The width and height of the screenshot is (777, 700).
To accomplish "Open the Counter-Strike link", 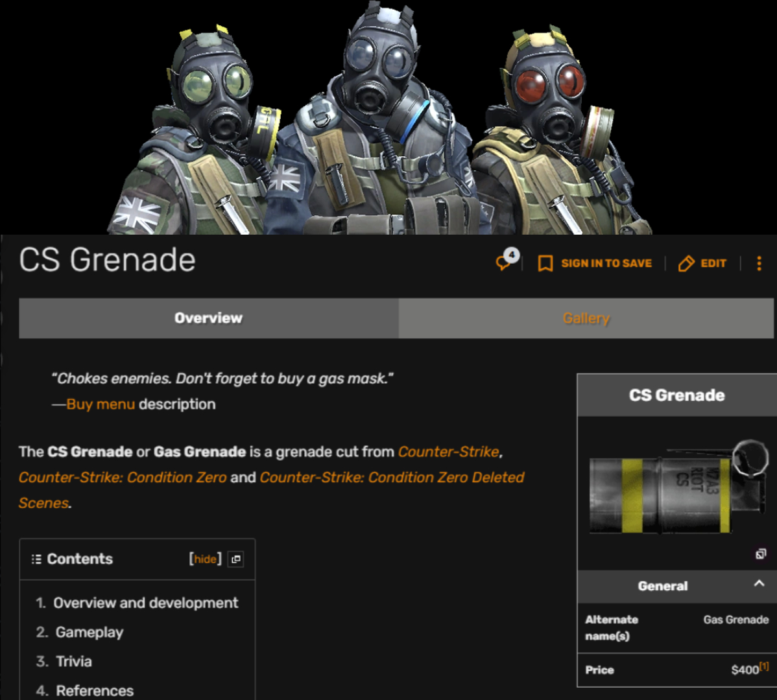I will pos(448,452).
